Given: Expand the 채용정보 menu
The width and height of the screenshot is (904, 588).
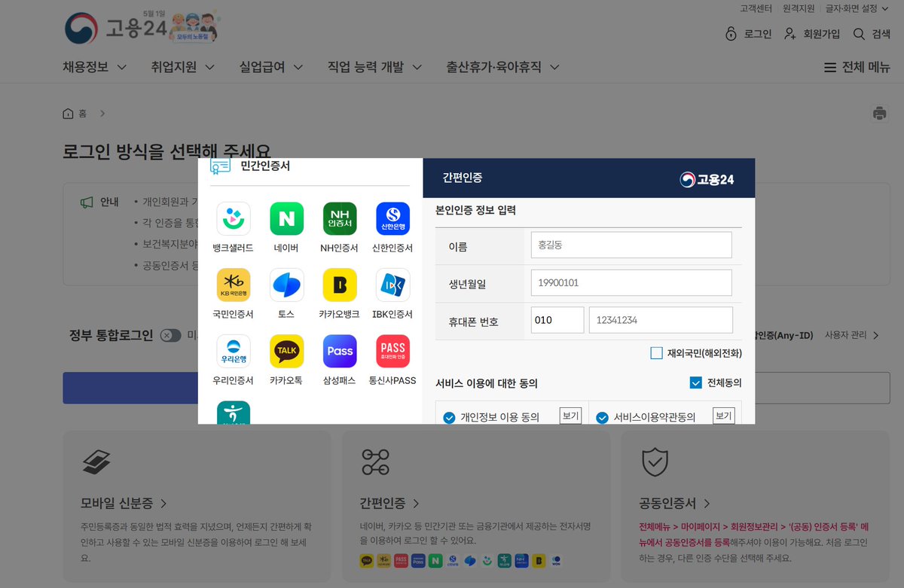Looking at the screenshot, I should [94, 67].
